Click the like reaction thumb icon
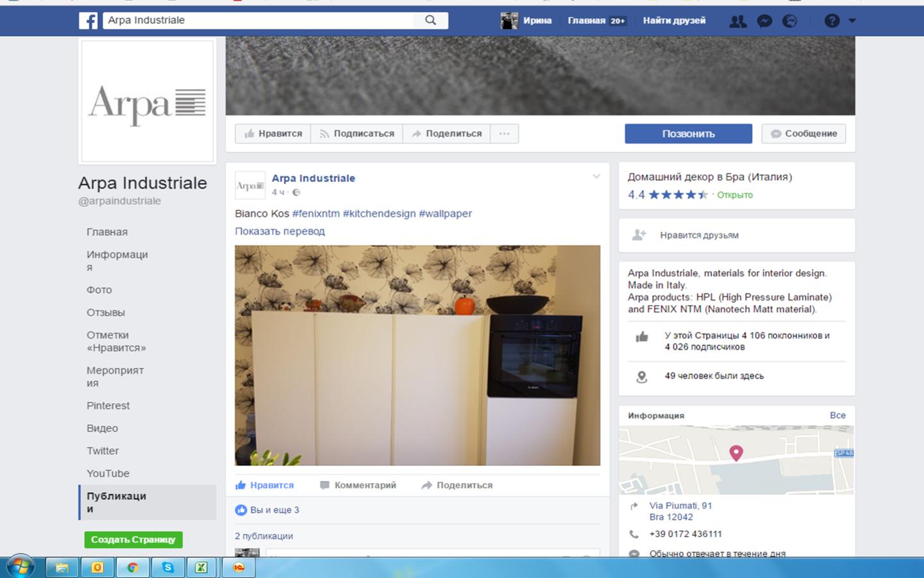Viewport: 924px width, 578px height. (241, 510)
